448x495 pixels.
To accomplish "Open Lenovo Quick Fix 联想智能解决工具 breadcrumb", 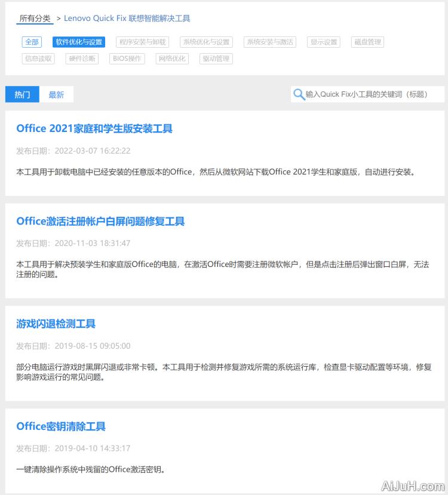I will 127,19.
